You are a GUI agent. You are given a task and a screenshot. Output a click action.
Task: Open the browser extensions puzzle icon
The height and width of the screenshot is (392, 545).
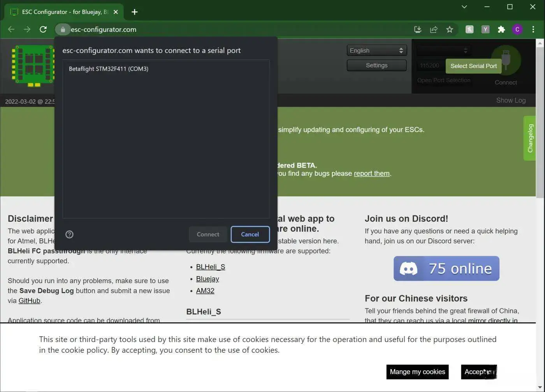coord(501,29)
